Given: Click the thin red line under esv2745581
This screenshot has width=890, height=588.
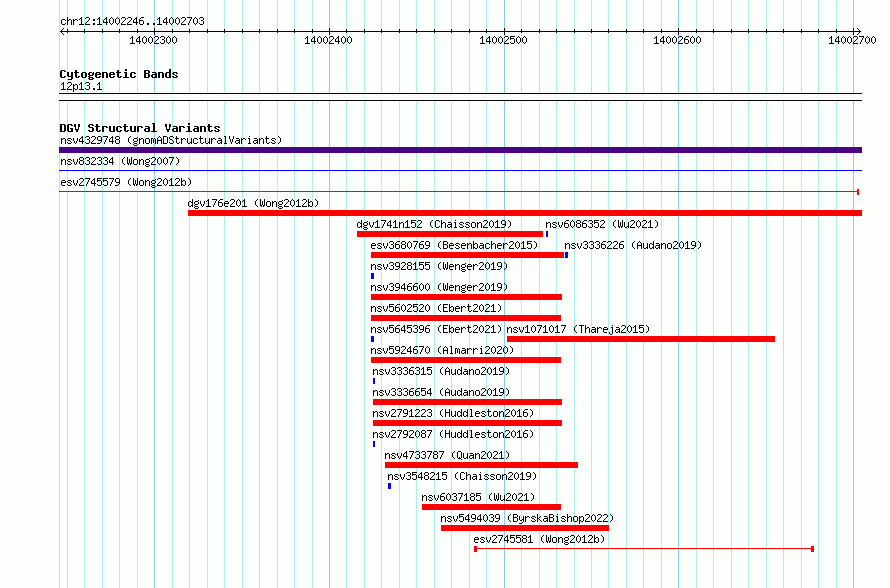Looking at the screenshot, I should tap(644, 549).
